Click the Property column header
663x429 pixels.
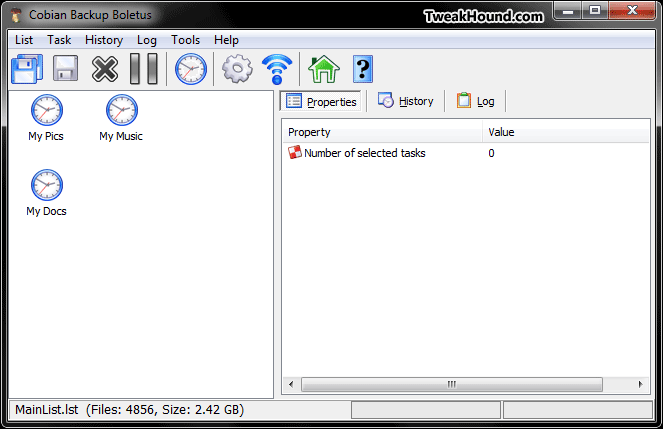383,132
